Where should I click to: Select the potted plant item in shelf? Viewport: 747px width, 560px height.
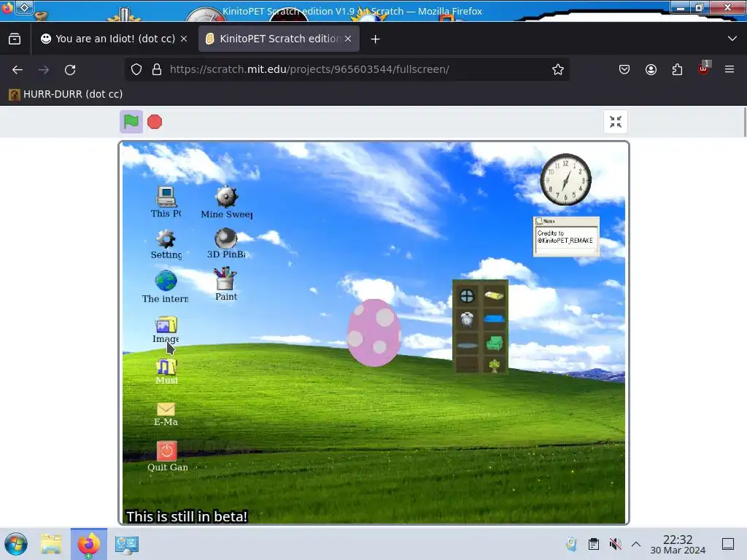[494, 365]
